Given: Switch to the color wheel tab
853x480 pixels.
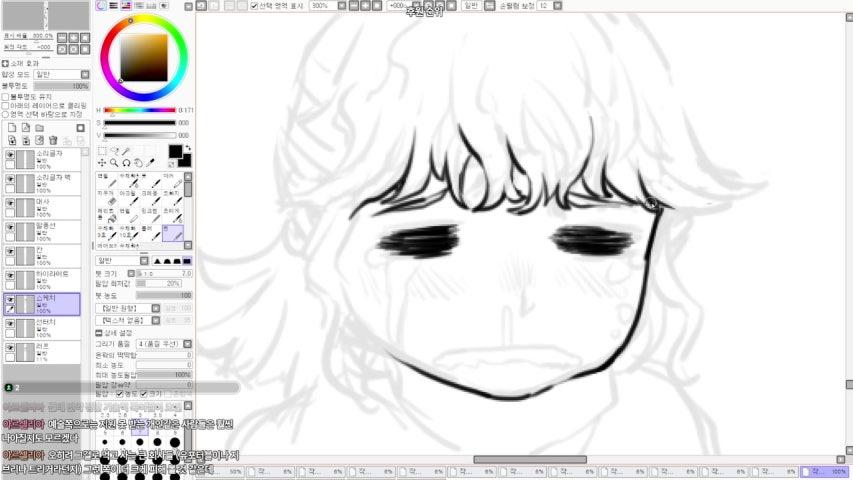Looking at the screenshot, I should pyautogui.click(x=101, y=5).
